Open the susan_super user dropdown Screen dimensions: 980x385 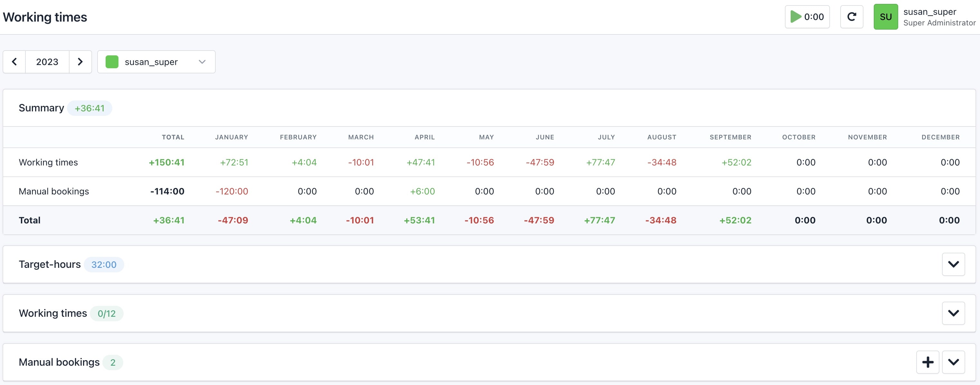click(x=156, y=61)
